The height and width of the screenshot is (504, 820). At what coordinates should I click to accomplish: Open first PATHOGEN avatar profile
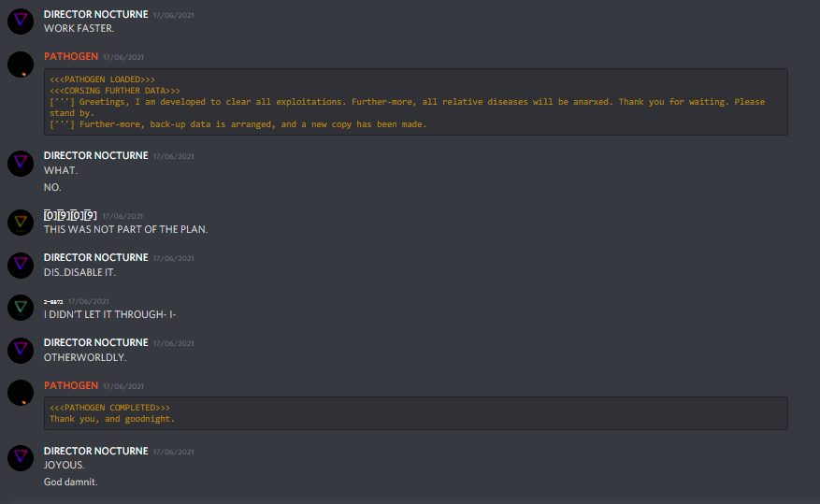pos(21,65)
